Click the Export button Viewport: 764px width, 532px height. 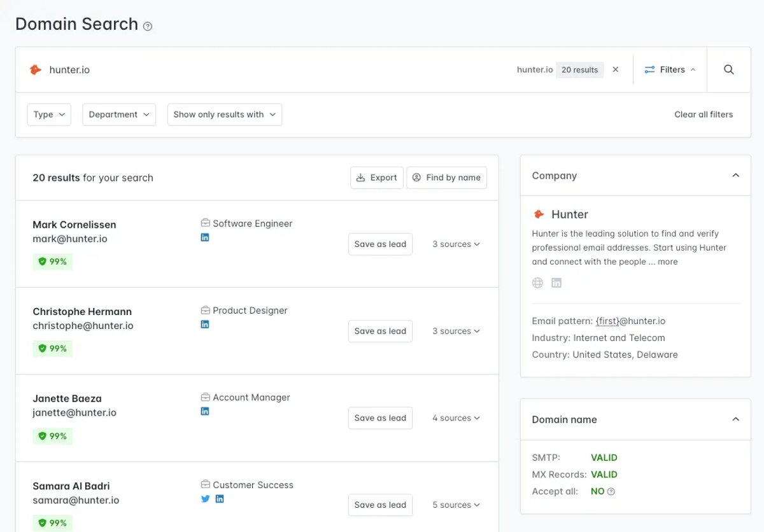tap(377, 178)
